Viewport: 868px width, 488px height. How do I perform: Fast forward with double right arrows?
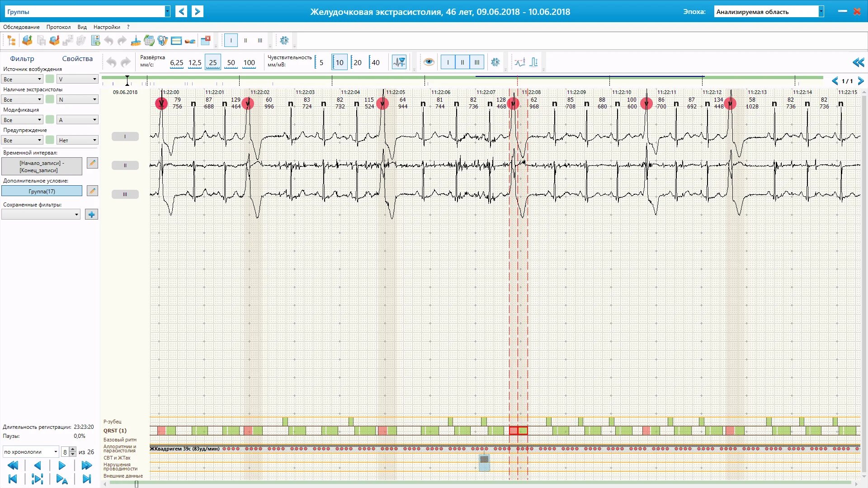coord(86,465)
